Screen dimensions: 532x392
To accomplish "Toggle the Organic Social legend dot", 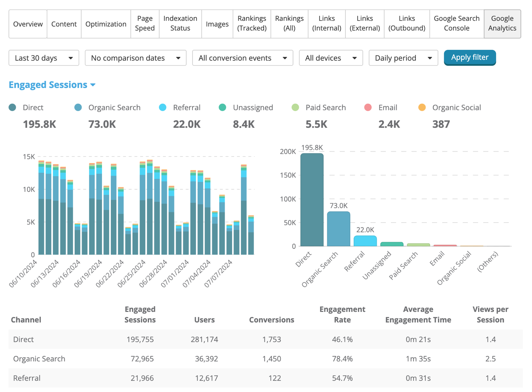I will tap(422, 107).
